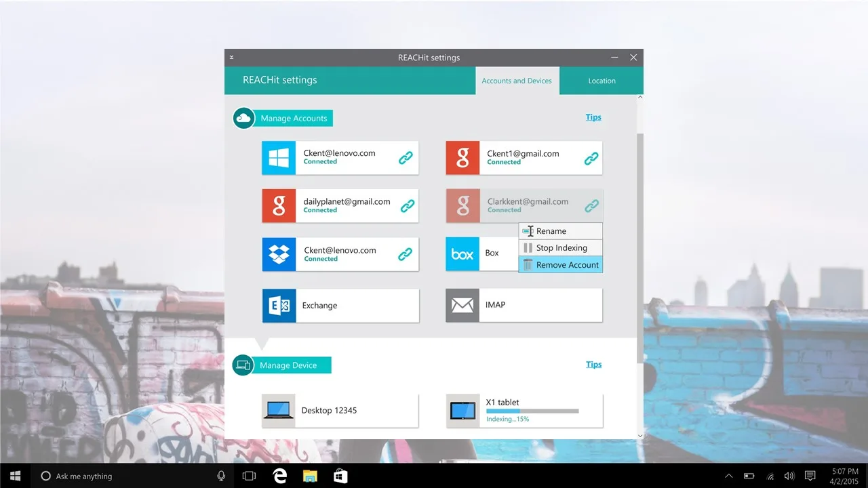Choose Remove Account from the context menu

[x=560, y=265]
